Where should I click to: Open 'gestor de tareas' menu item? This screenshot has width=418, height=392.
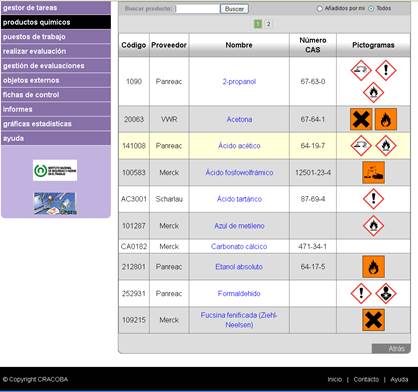tap(56, 8)
